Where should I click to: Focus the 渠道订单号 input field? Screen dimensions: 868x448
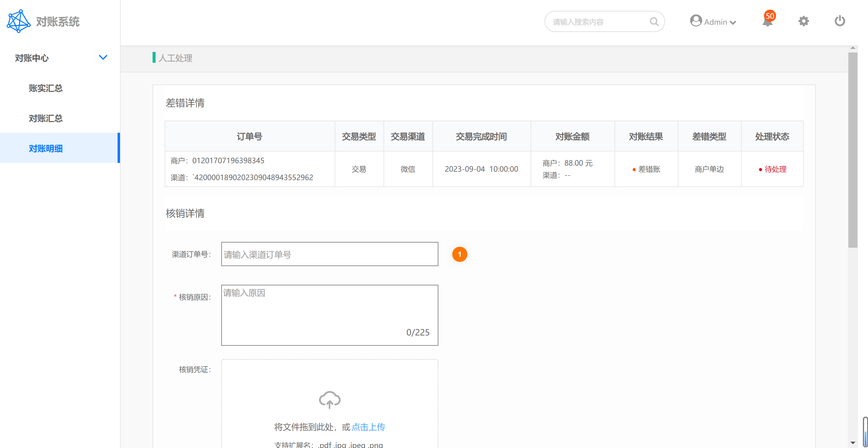click(330, 254)
